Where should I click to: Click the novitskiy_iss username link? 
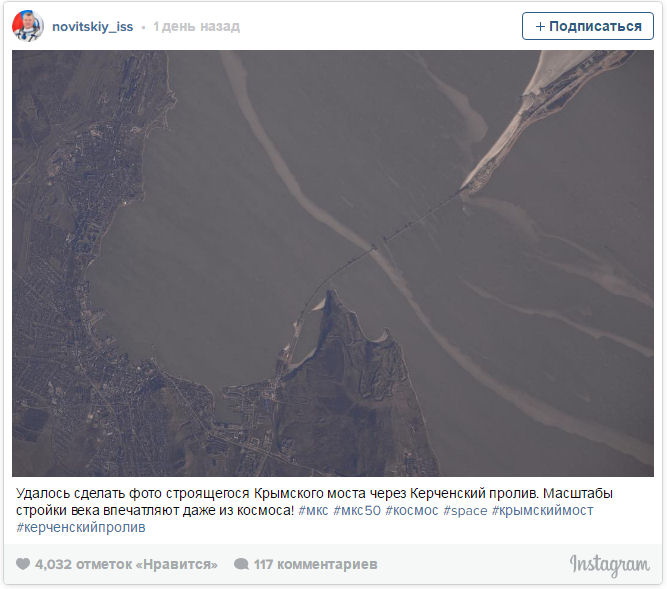coord(92,27)
